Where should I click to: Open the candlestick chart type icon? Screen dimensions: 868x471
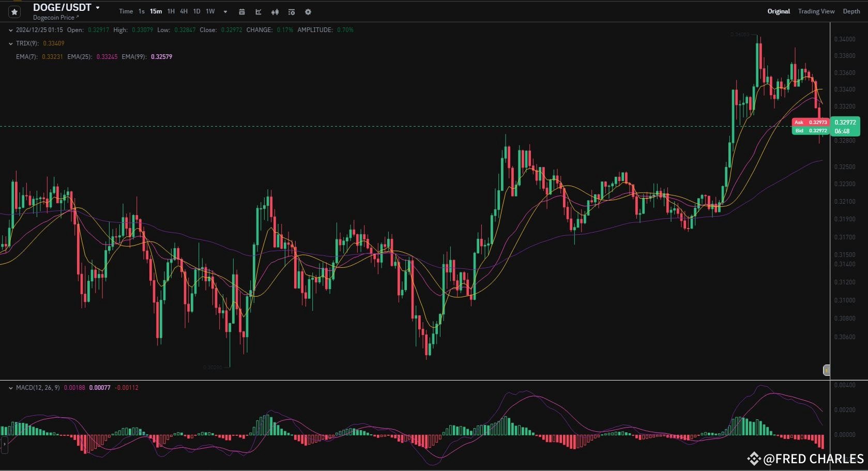tap(275, 11)
